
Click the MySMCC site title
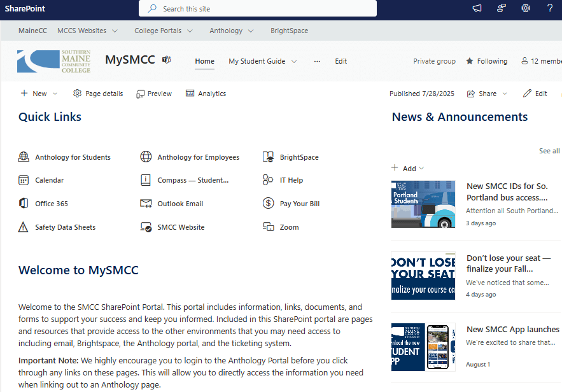[x=130, y=59]
